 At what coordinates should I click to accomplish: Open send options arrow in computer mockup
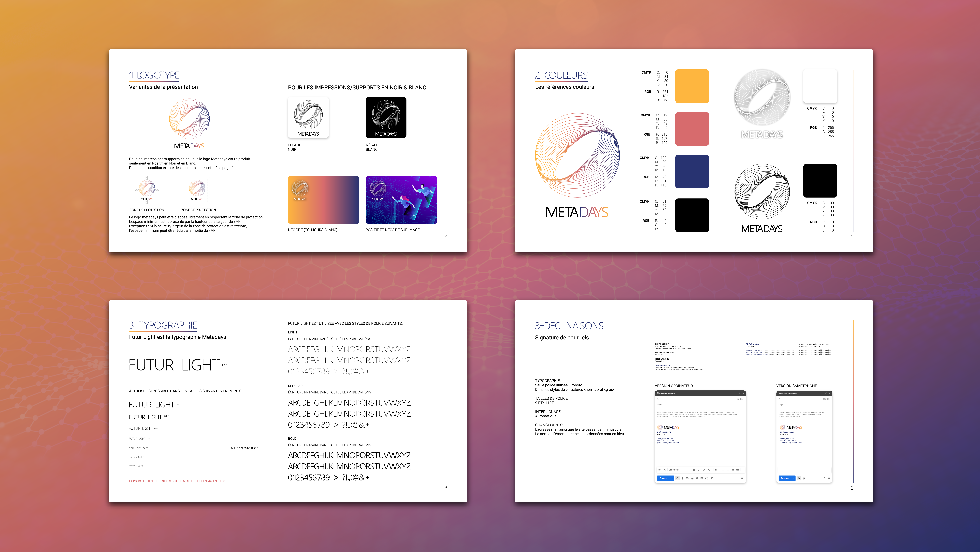tap(672, 478)
